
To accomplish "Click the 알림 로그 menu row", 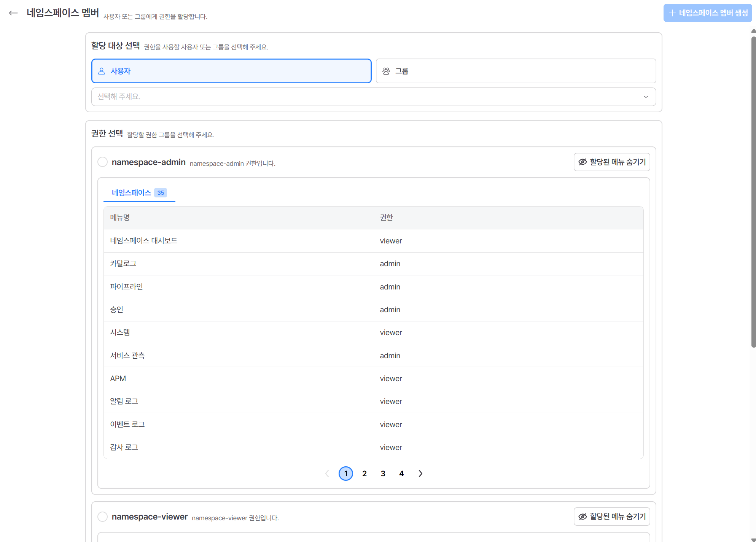I will point(374,401).
